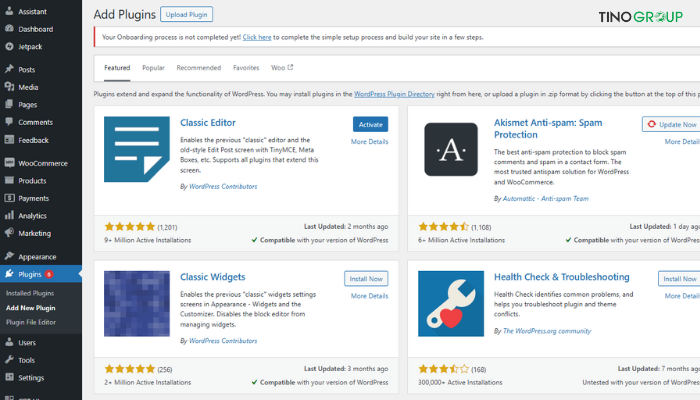Click the Assistant icon in sidebar

pos(9,11)
